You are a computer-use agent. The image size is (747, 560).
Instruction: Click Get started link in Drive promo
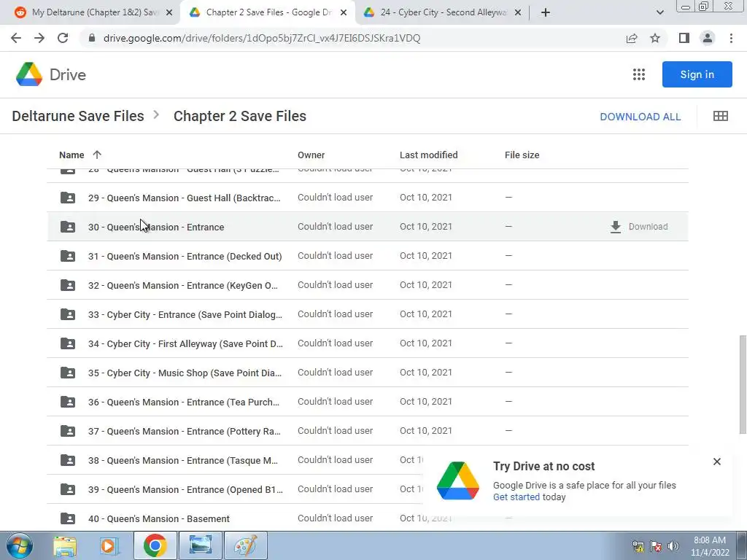516,497
